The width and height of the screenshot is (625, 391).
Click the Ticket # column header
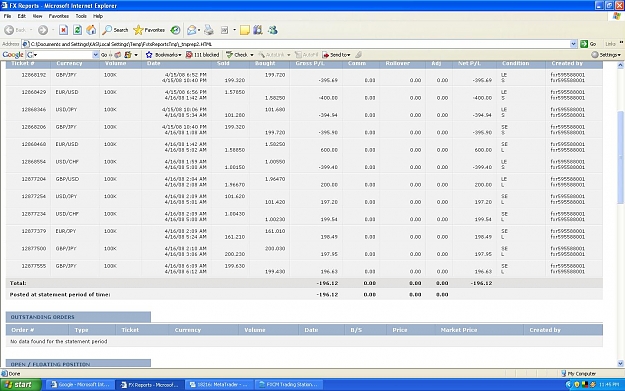[23, 63]
